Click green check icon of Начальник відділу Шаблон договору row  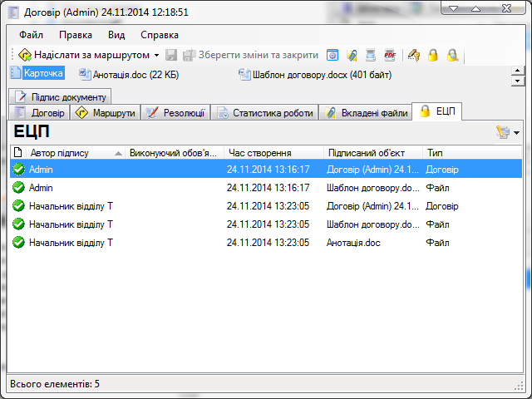point(18,224)
